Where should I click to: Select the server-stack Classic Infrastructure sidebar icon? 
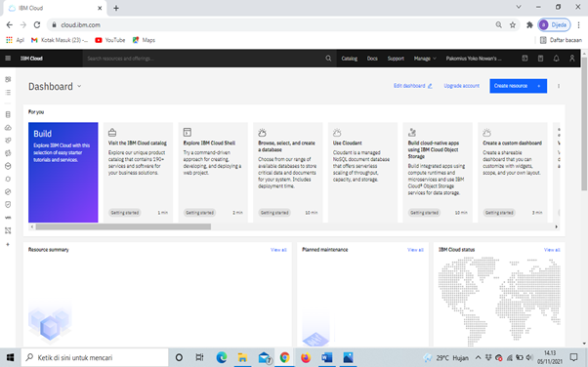(8, 114)
